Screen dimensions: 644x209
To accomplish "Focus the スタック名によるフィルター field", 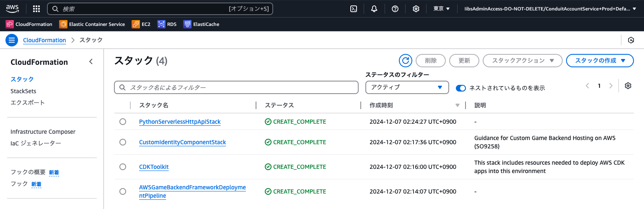I will pos(236,87).
